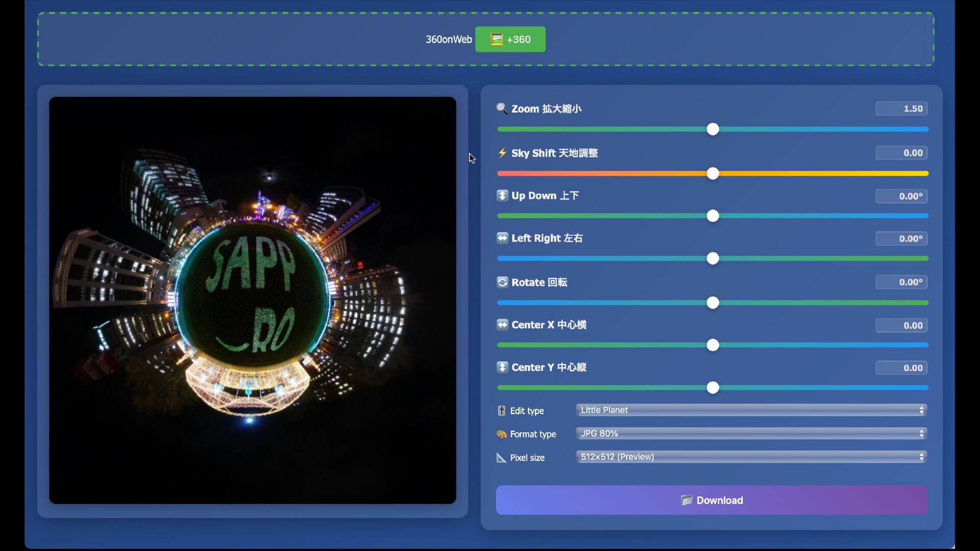Viewport: 980px width, 551px height.
Task: Click the Center Y value field
Action: coord(901,368)
